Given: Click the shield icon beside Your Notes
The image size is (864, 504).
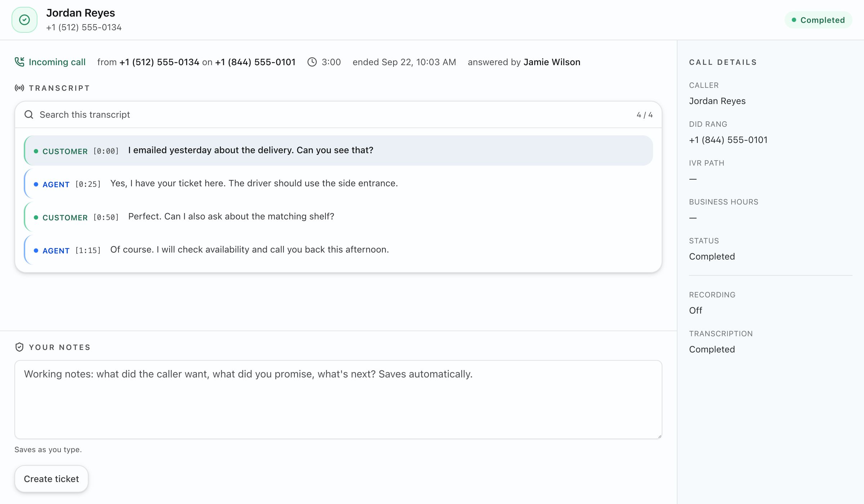Looking at the screenshot, I should 19,347.
